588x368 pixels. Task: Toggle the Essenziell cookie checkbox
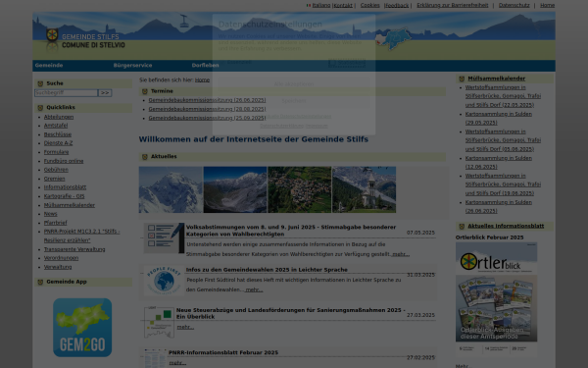tap(222, 62)
